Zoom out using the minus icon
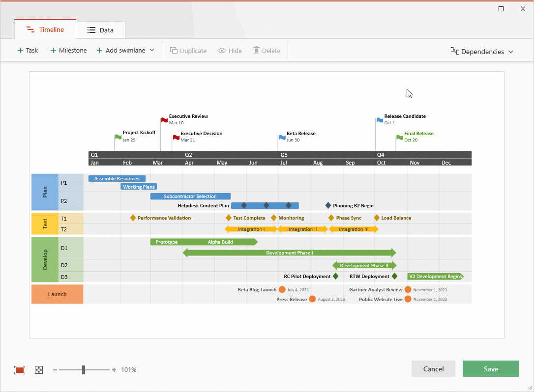The height and width of the screenshot is (392, 534). pos(55,369)
